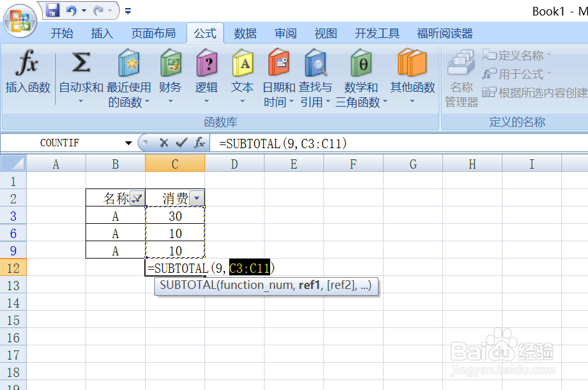Switch to the 数据 ribbon tab
The image size is (588, 390).
point(245,33)
